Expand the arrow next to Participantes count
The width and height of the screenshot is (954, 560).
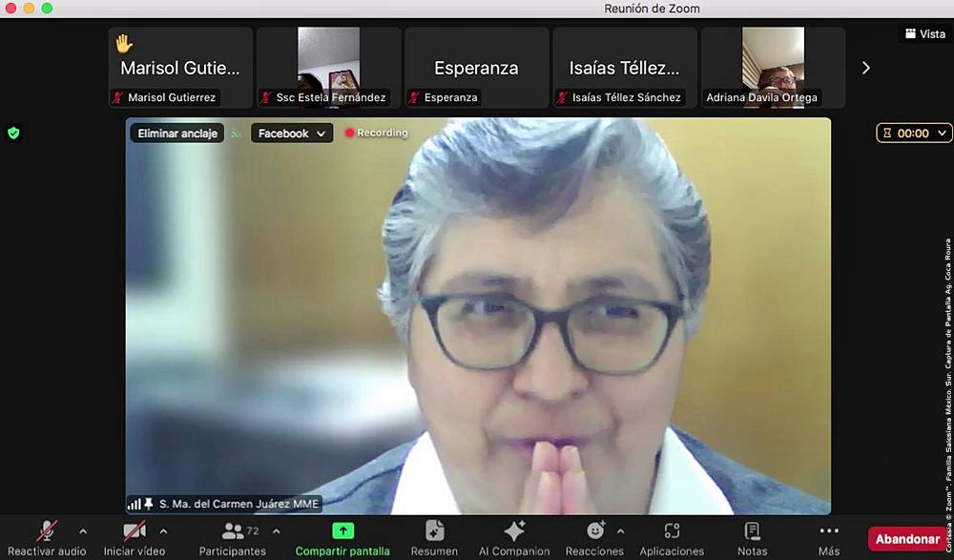[x=277, y=531]
